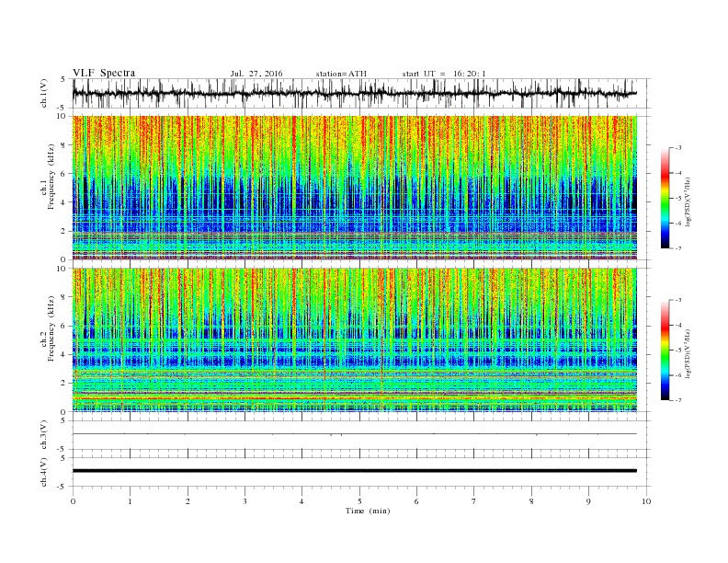
Task: Click time axis tick label "9"
Action: (588, 501)
